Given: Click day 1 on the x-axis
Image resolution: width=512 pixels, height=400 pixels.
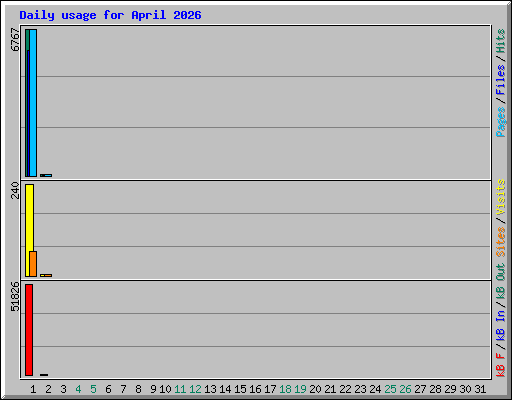Looking at the screenshot, I should (x=33, y=389).
